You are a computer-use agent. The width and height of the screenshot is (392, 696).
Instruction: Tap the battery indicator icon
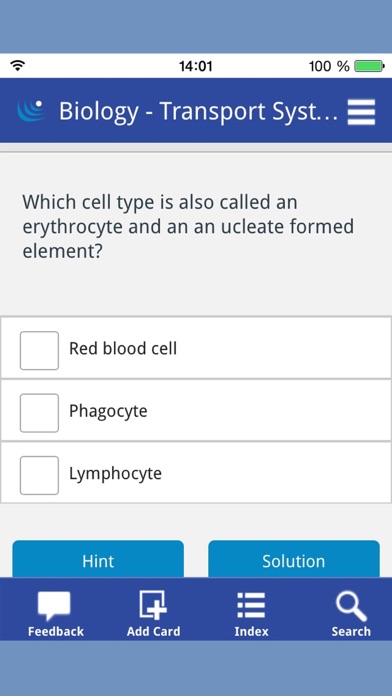point(369,67)
